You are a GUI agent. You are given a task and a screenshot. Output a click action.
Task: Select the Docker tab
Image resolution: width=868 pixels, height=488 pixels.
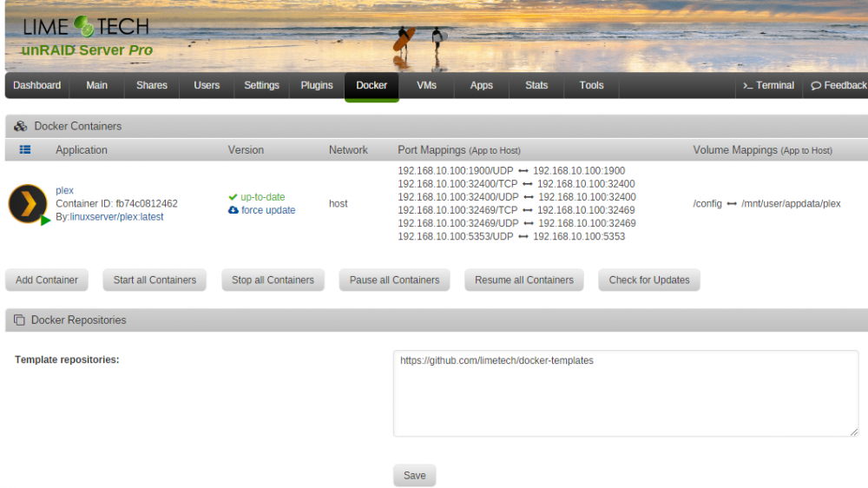point(372,86)
